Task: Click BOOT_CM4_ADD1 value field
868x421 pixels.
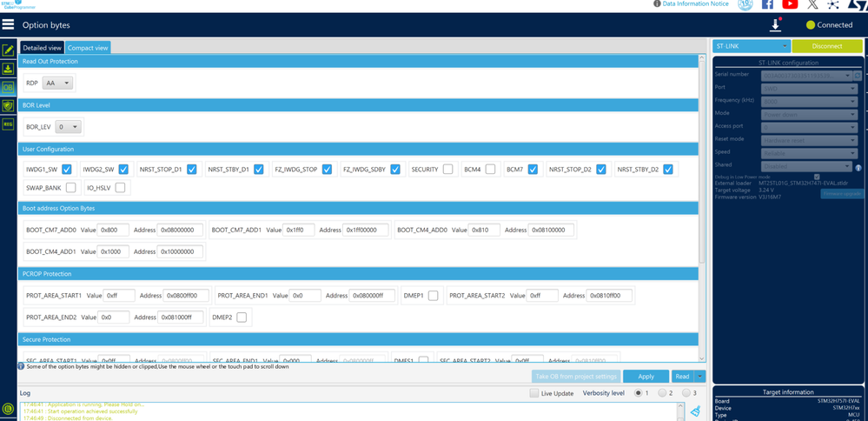Action: [x=113, y=251]
